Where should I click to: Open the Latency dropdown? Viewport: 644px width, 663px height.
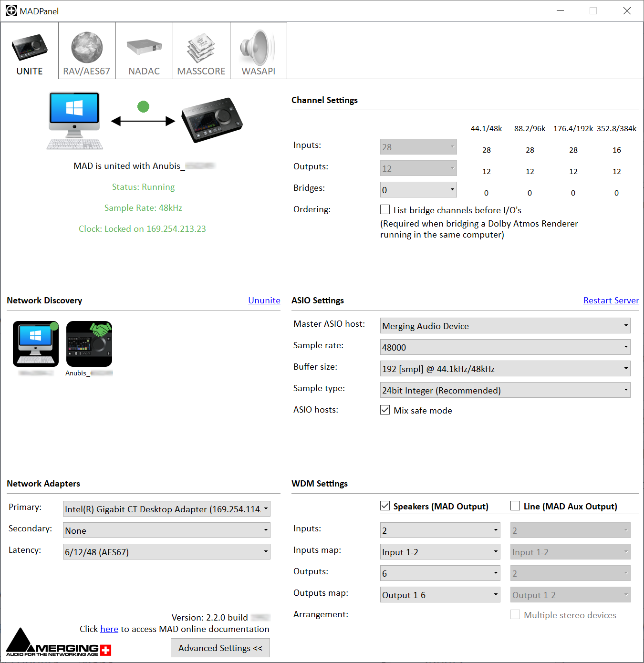point(166,552)
